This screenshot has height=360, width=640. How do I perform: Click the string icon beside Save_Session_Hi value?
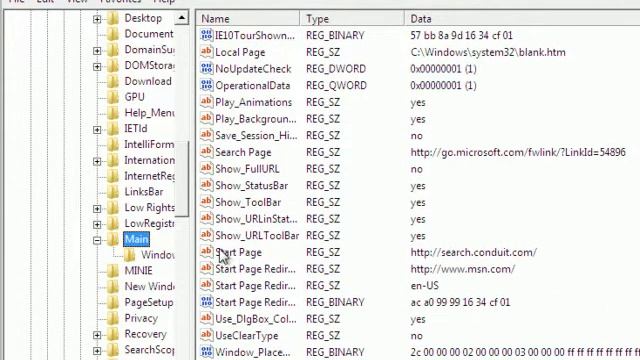coord(207,135)
